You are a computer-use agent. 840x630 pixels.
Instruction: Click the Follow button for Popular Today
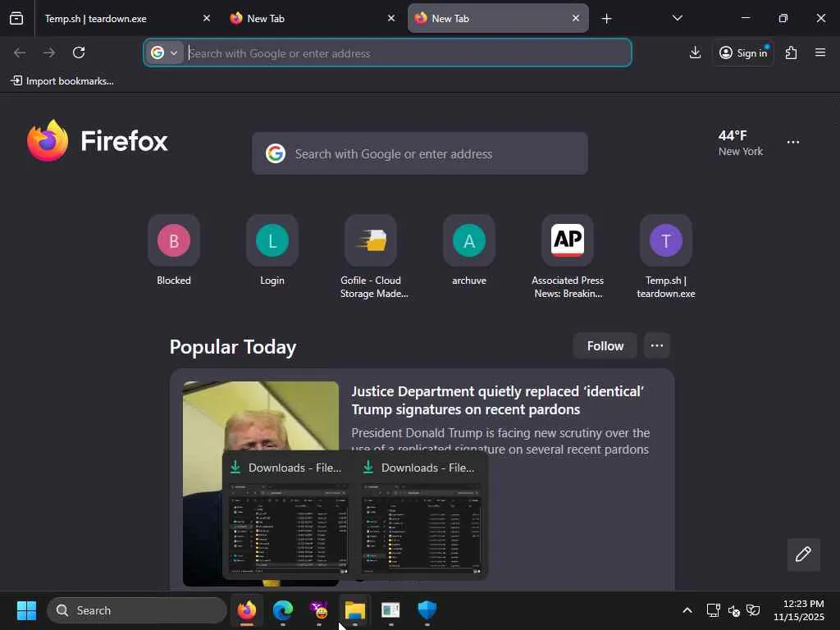click(605, 346)
